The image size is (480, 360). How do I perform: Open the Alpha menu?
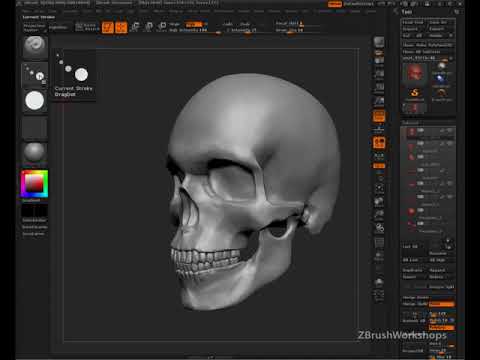[27, 11]
